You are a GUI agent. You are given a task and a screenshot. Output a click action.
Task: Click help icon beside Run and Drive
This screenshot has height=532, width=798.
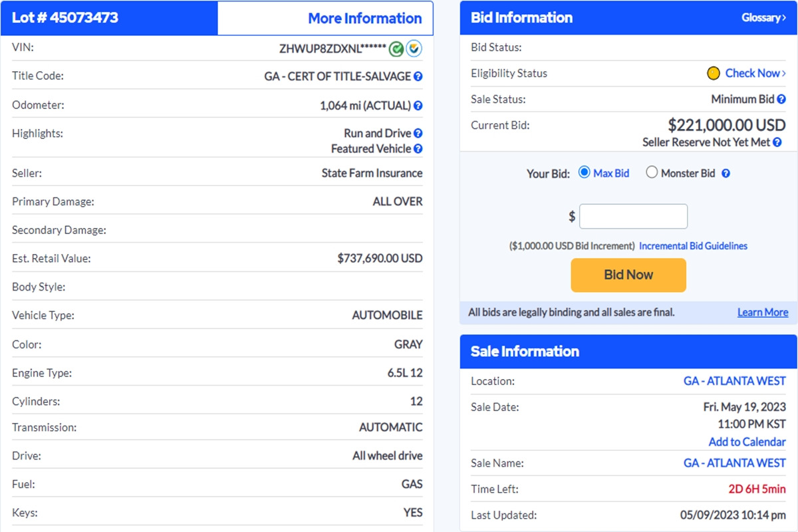point(418,133)
